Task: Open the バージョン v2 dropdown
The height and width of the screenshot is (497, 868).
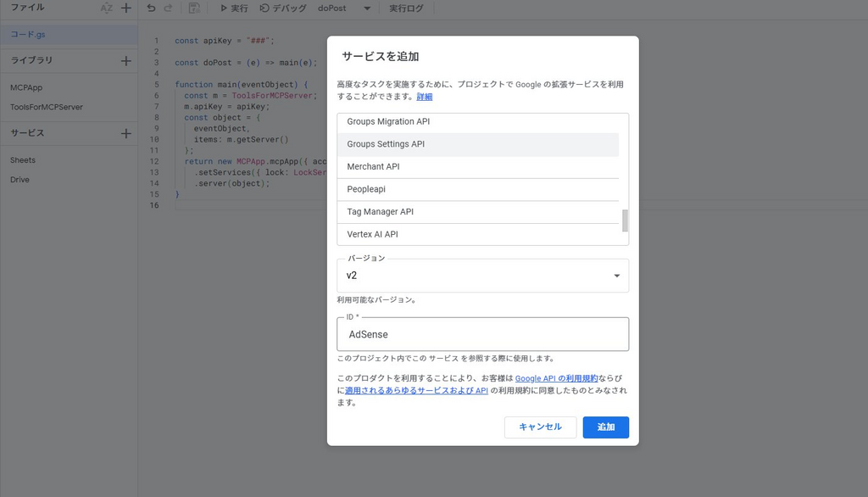Action: 481,275
